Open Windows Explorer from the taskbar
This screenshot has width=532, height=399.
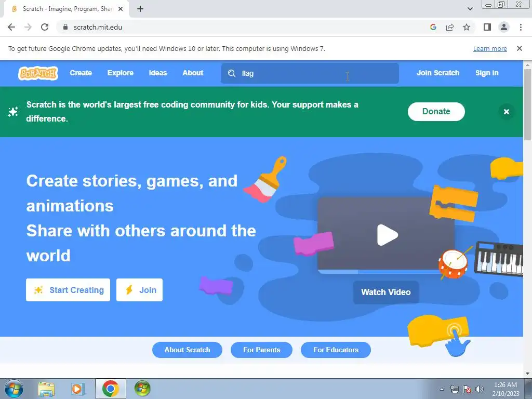click(46, 389)
